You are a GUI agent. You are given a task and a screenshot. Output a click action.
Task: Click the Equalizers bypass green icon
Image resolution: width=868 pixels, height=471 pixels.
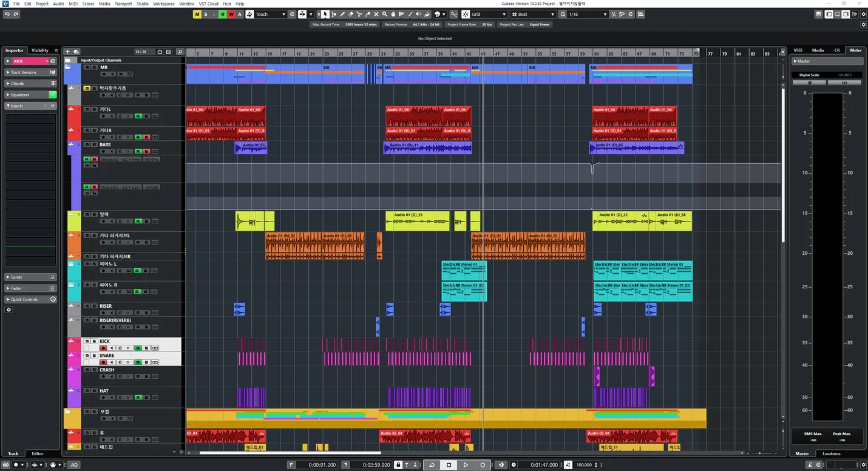coord(53,95)
